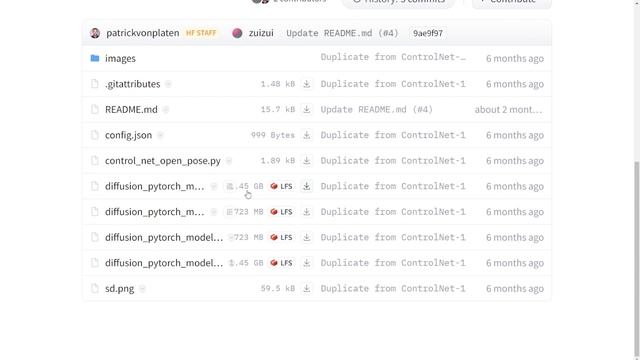
Task: Open the header commit message Update README.md (#4)
Action: click(x=342, y=33)
